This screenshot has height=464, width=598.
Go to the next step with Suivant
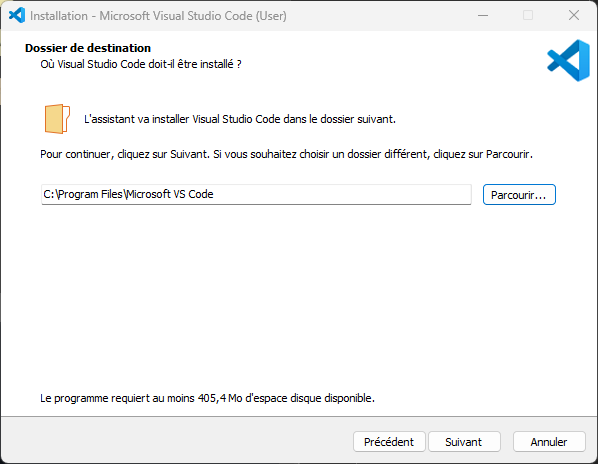pos(464,442)
